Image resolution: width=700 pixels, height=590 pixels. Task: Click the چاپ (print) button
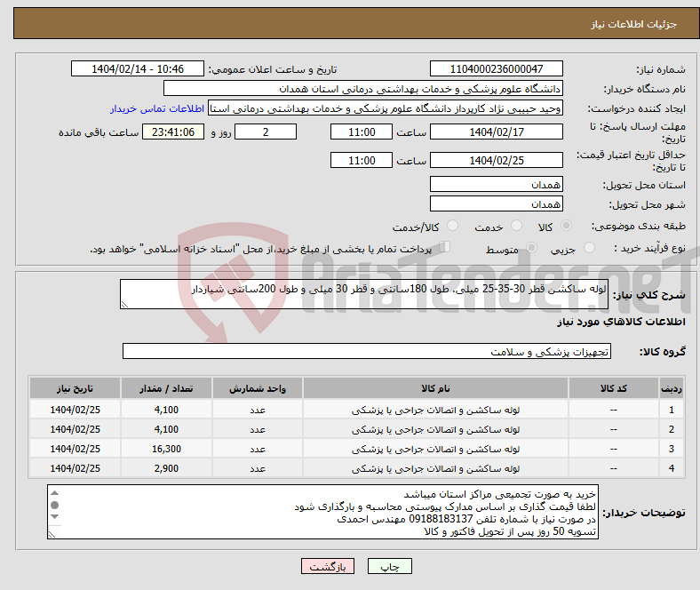(x=389, y=566)
